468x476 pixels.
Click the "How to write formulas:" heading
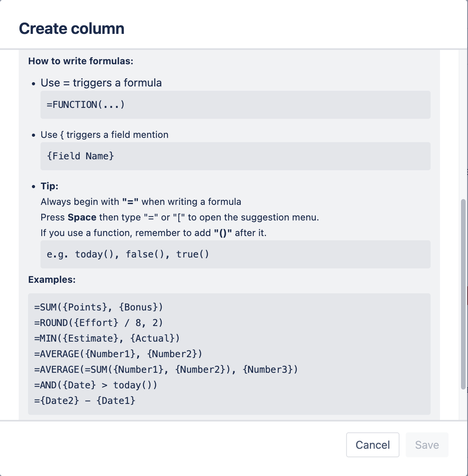81,61
